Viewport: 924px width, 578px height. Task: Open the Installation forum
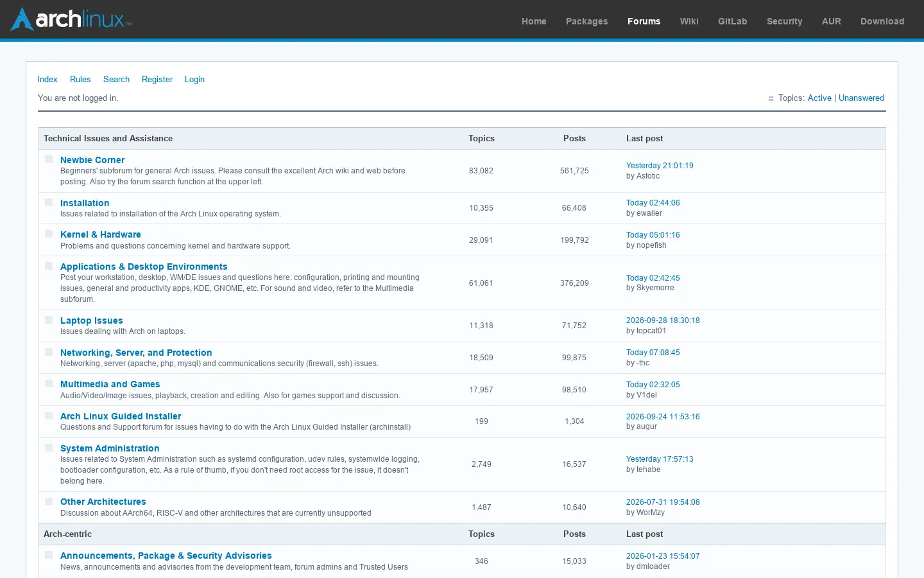click(85, 203)
